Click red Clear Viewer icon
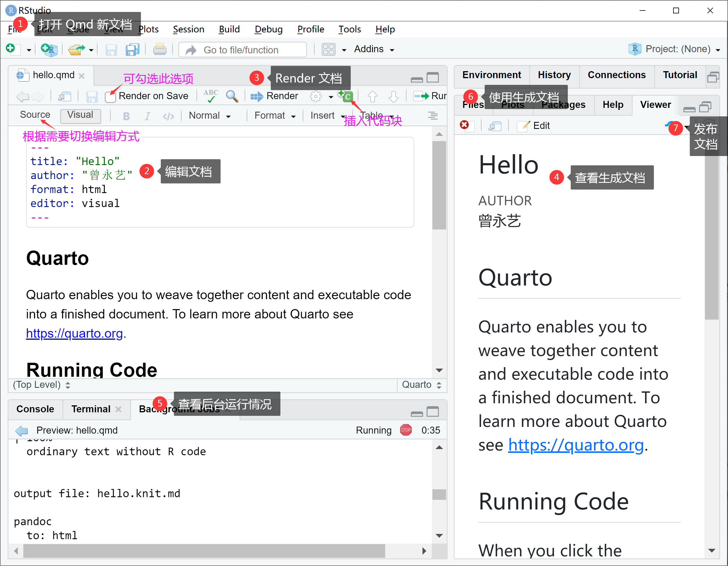 (464, 125)
